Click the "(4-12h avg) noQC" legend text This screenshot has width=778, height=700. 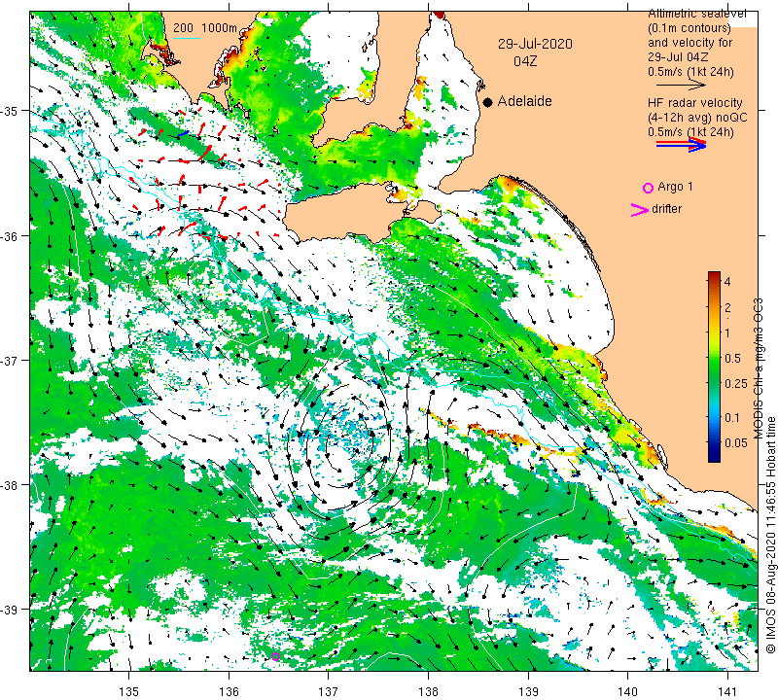coord(697,118)
